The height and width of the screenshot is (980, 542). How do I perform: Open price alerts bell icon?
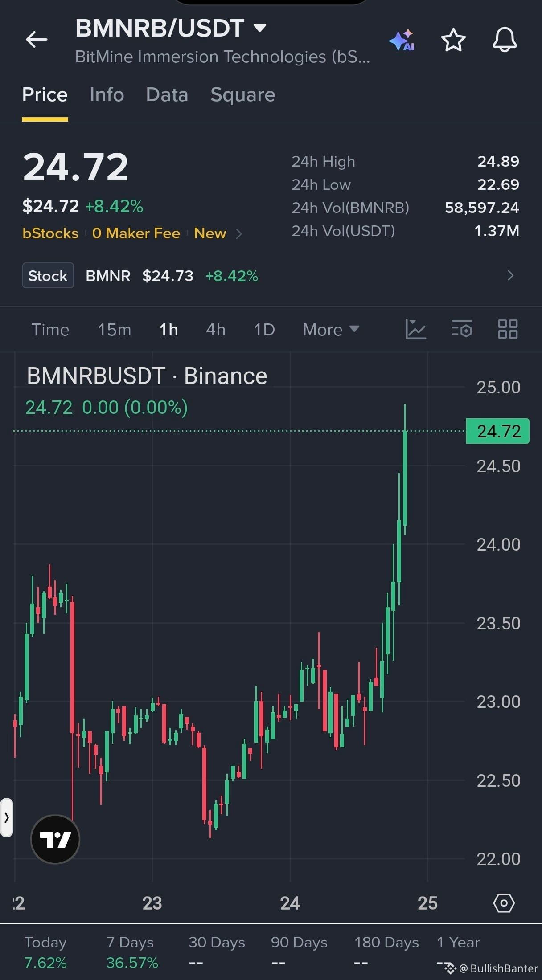[x=505, y=40]
